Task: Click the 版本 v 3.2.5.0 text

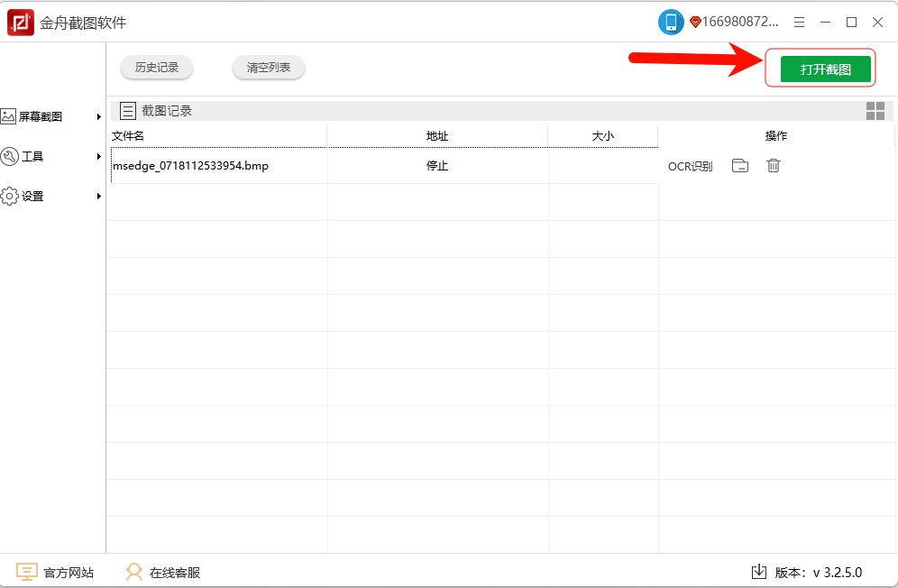Action: [x=819, y=573]
